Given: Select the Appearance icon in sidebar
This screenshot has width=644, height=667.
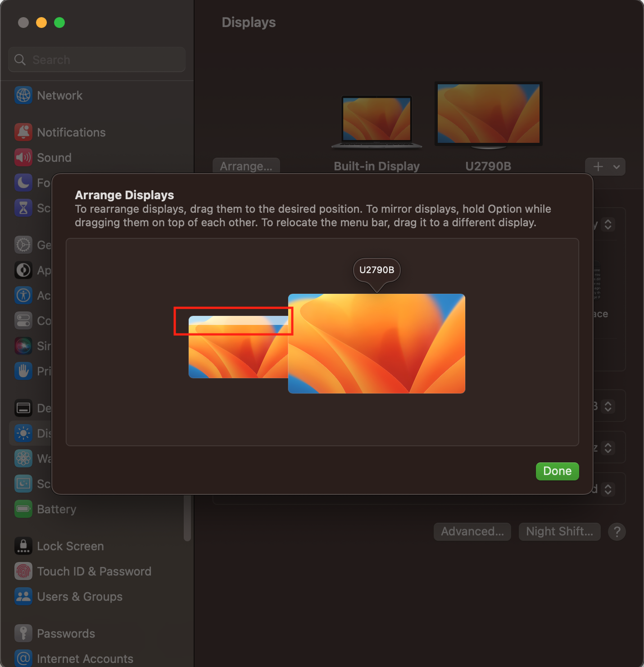Looking at the screenshot, I should (x=23, y=270).
